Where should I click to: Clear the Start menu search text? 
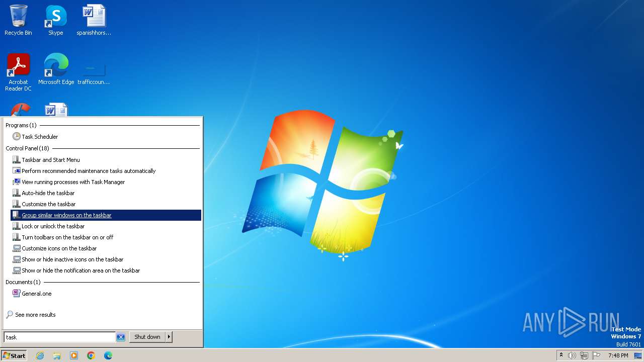(x=121, y=337)
